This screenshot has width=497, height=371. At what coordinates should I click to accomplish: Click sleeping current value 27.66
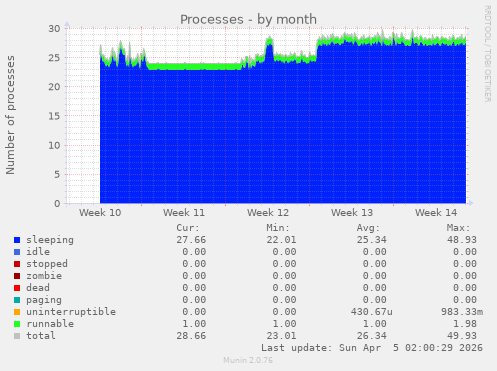(191, 240)
